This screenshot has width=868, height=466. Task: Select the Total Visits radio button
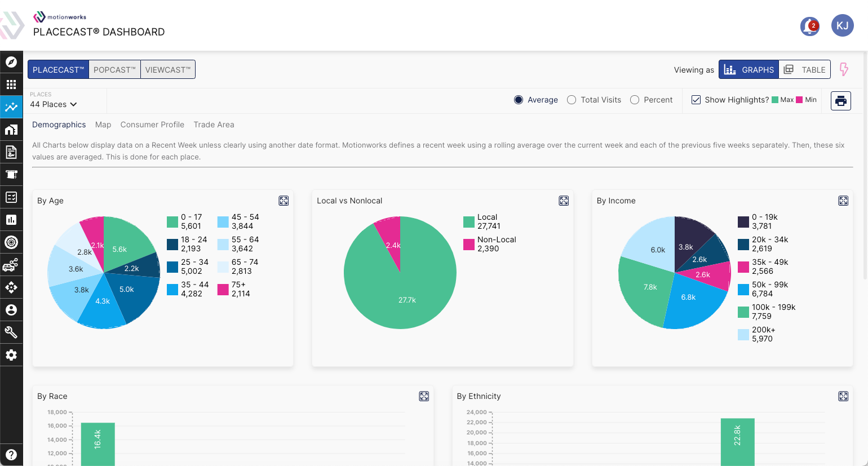[572, 100]
